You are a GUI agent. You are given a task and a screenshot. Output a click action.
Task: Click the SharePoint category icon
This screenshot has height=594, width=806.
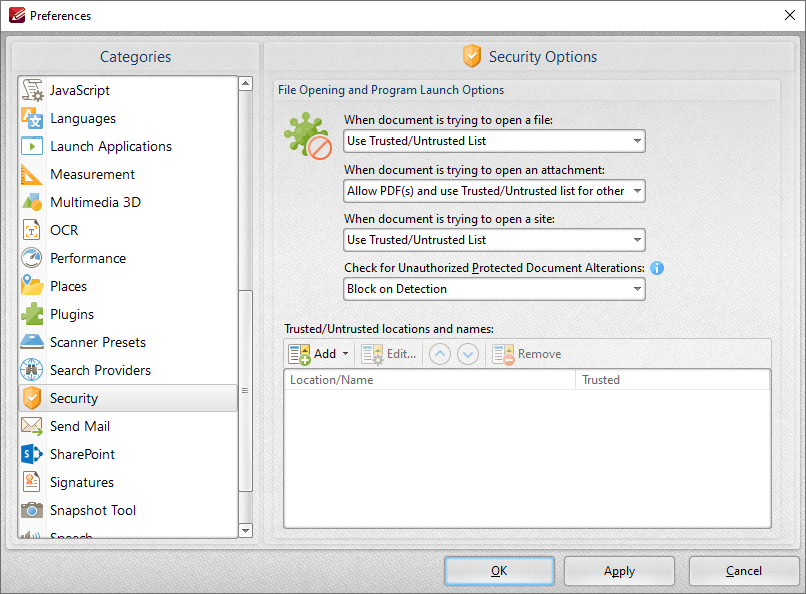[31, 454]
